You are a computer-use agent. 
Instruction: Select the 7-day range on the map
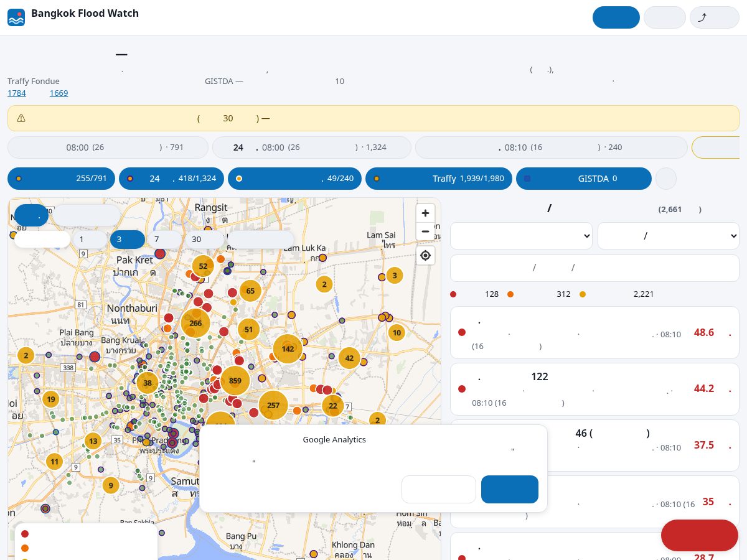[x=165, y=240]
